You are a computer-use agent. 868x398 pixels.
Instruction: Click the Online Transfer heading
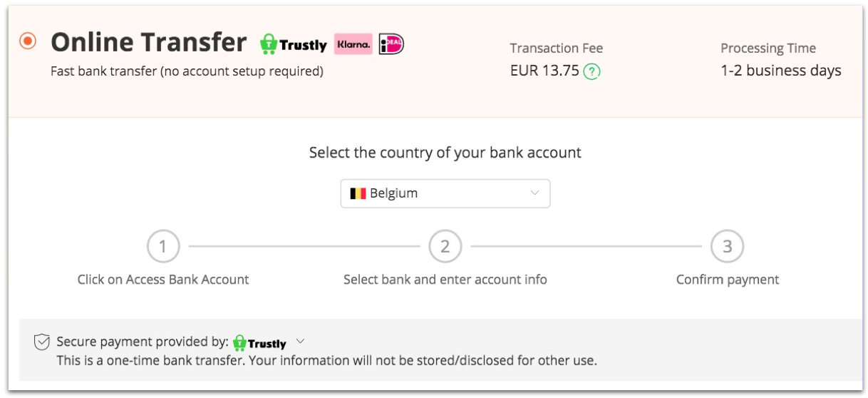[x=149, y=43]
